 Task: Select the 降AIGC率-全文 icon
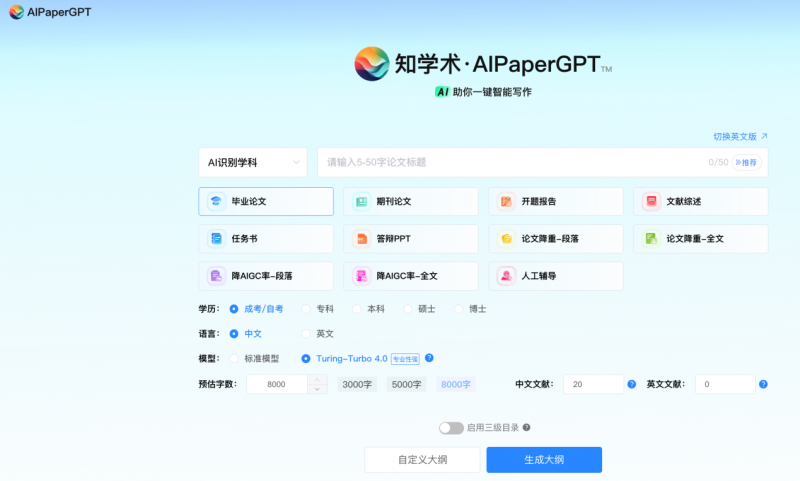click(x=361, y=276)
